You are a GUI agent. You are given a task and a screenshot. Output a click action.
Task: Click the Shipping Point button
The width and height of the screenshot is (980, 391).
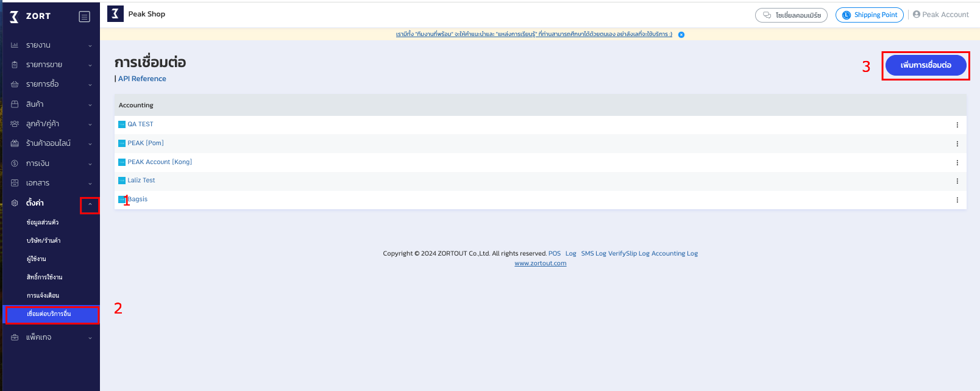869,15
